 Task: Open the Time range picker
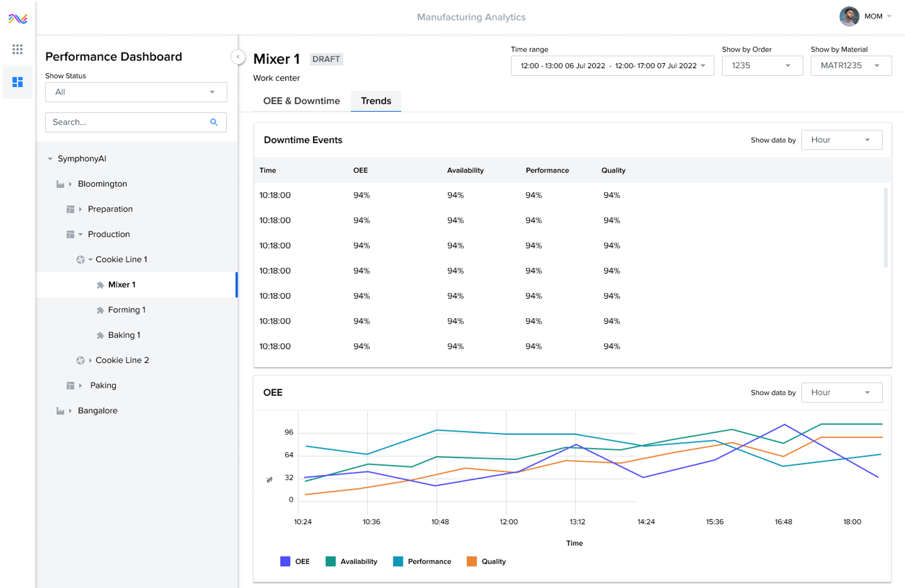pos(612,66)
